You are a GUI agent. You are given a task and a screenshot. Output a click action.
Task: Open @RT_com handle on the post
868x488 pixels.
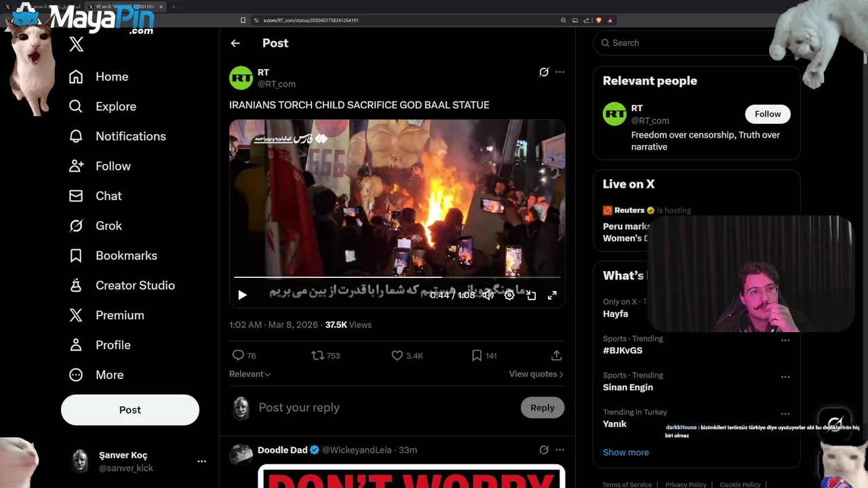point(277,84)
